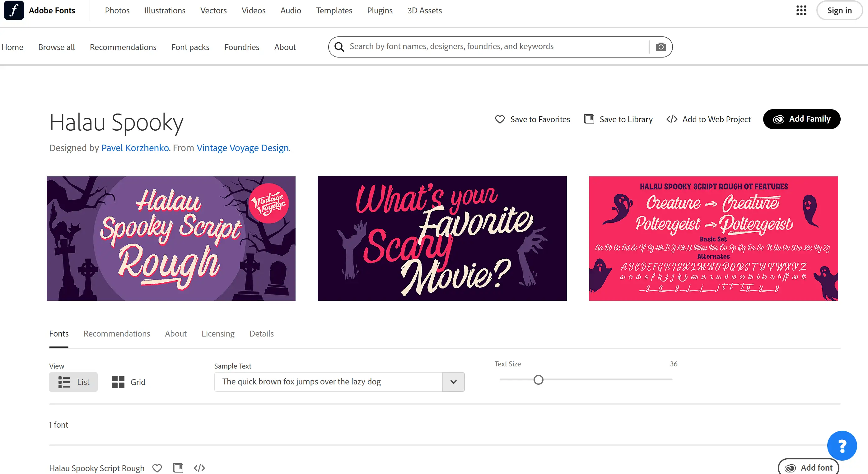Click Creative Cloud icon in Add Family

pos(778,119)
